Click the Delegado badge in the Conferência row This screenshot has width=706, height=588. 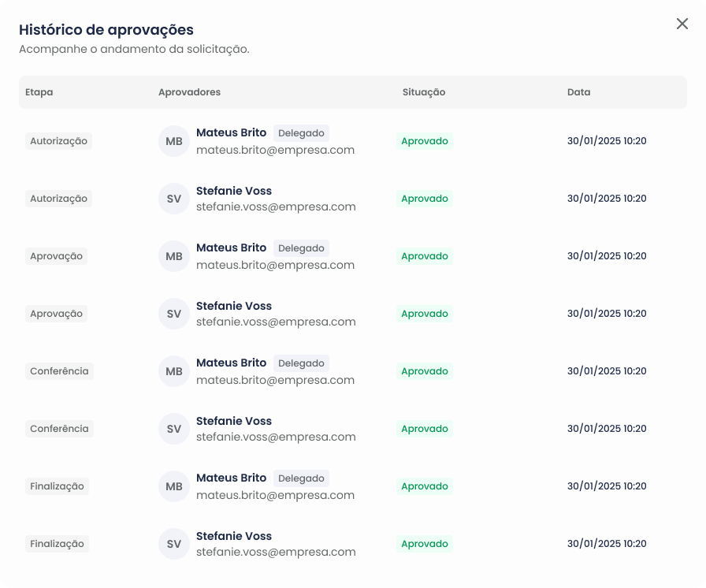301,363
